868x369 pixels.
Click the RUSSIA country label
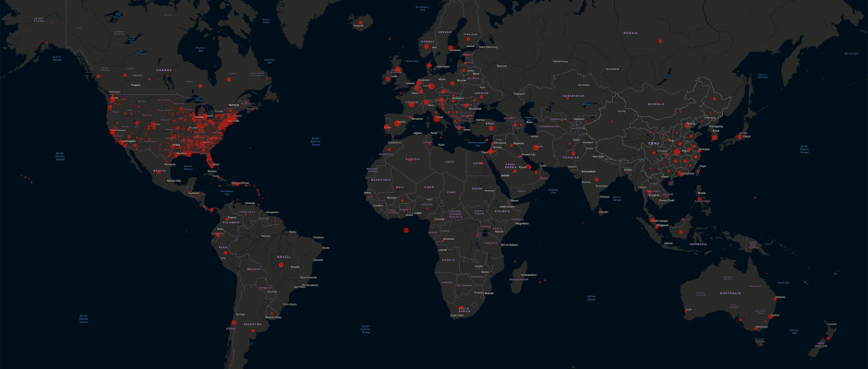[631, 32]
